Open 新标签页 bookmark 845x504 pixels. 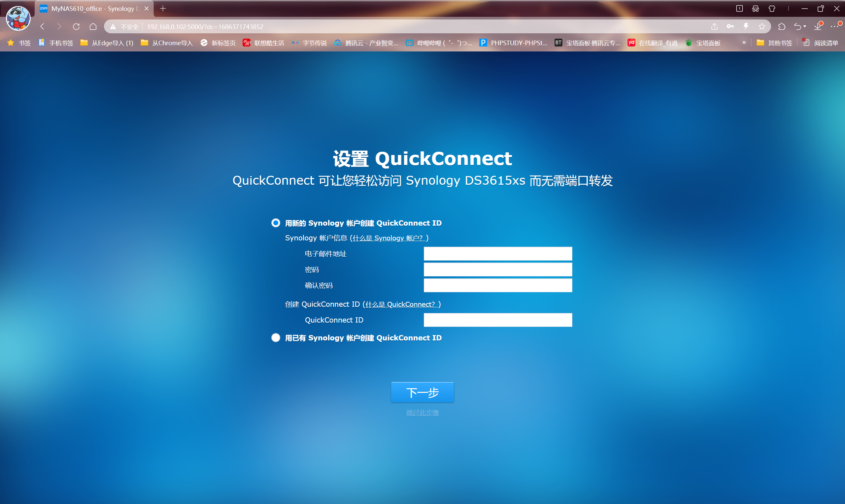[x=218, y=43]
